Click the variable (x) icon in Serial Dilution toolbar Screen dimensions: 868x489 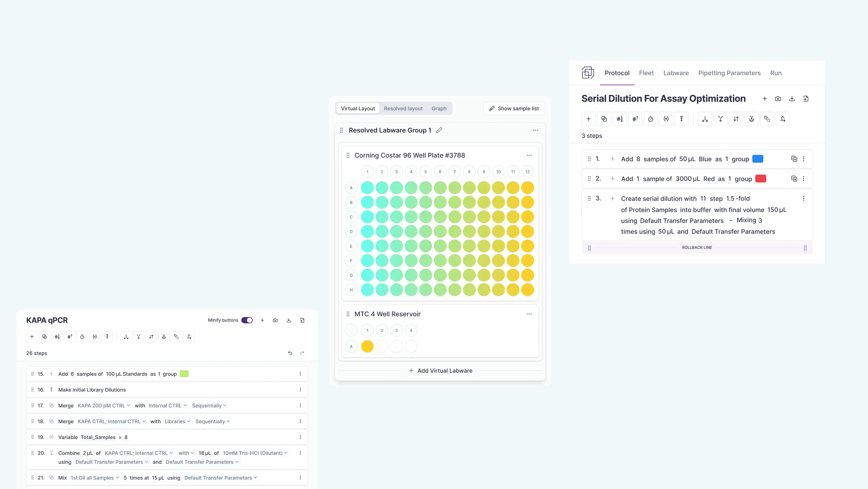666,119
